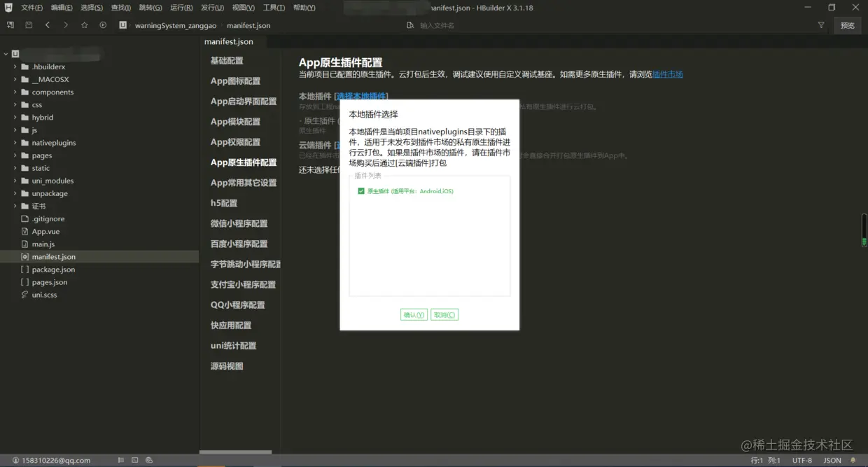
Task: Click the list view icon in the status bar
Action: click(x=121, y=460)
